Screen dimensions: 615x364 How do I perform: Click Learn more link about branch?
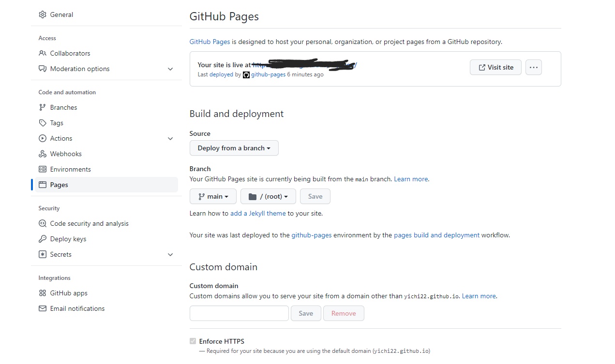click(x=411, y=179)
